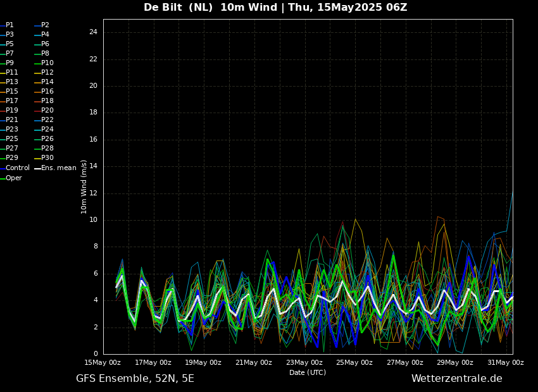Click the Date (UTC) axis label
Viewport: 538px width, 392px height.
coord(308,373)
